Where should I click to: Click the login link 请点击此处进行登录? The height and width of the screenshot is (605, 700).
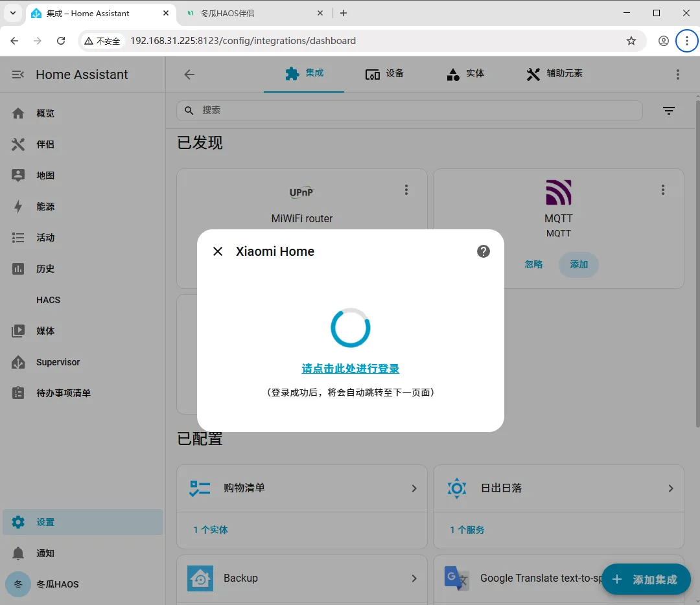click(x=351, y=369)
